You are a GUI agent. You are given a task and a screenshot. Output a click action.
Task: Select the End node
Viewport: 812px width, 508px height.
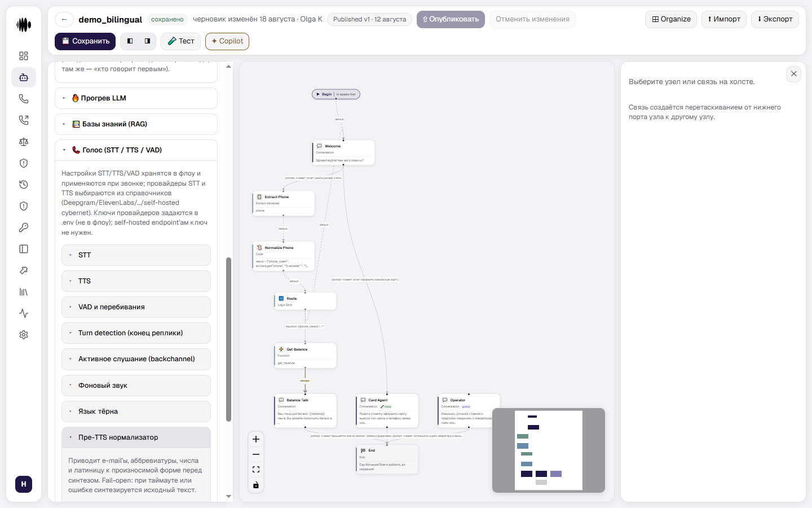pos(387,459)
